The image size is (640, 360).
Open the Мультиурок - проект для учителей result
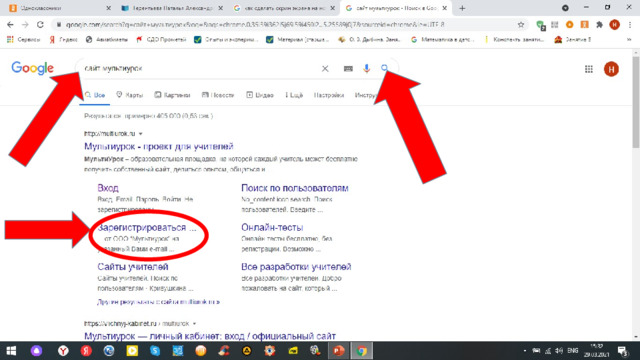coord(159,146)
